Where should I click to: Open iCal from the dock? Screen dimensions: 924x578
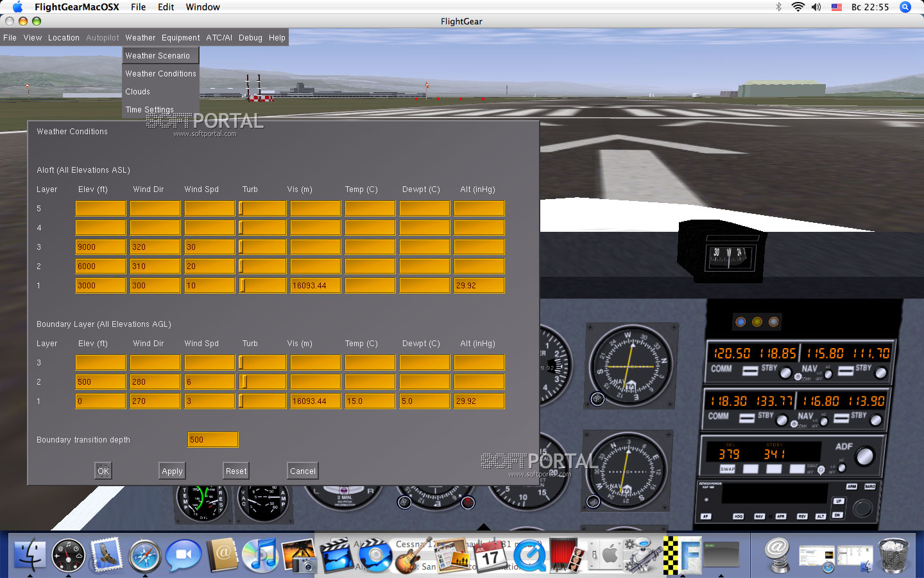pos(491,556)
